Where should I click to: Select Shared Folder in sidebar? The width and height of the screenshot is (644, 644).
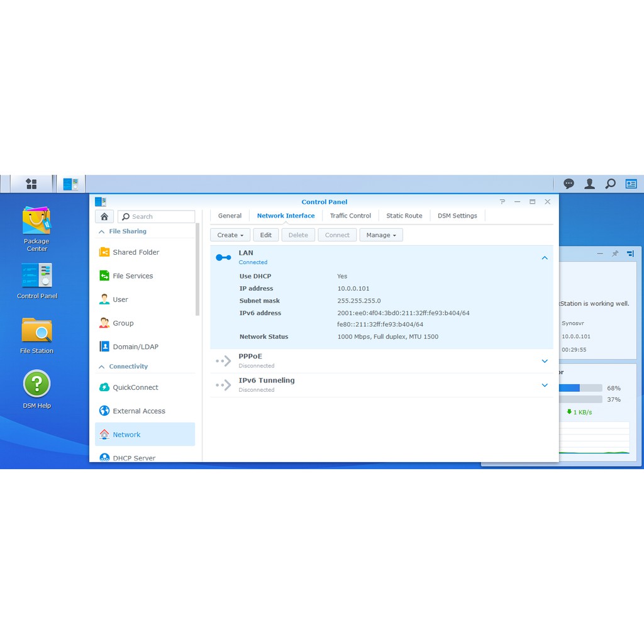point(136,252)
